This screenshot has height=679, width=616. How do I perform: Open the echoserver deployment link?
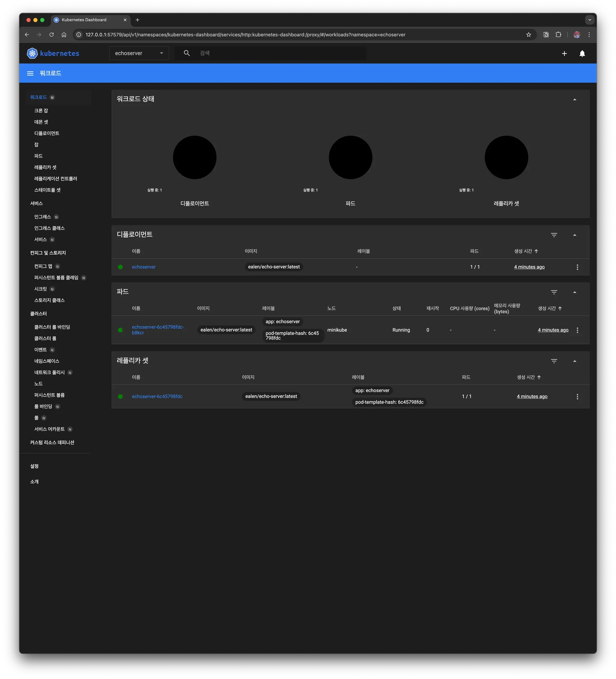144,267
